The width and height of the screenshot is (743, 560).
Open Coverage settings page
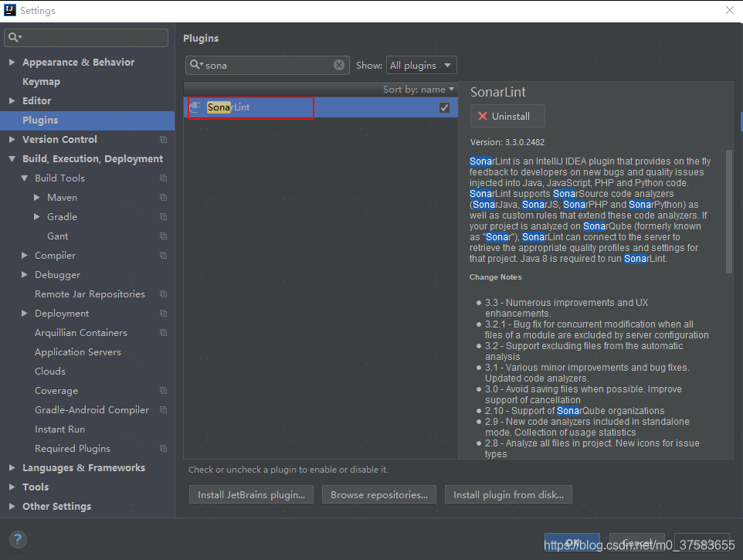coord(56,390)
